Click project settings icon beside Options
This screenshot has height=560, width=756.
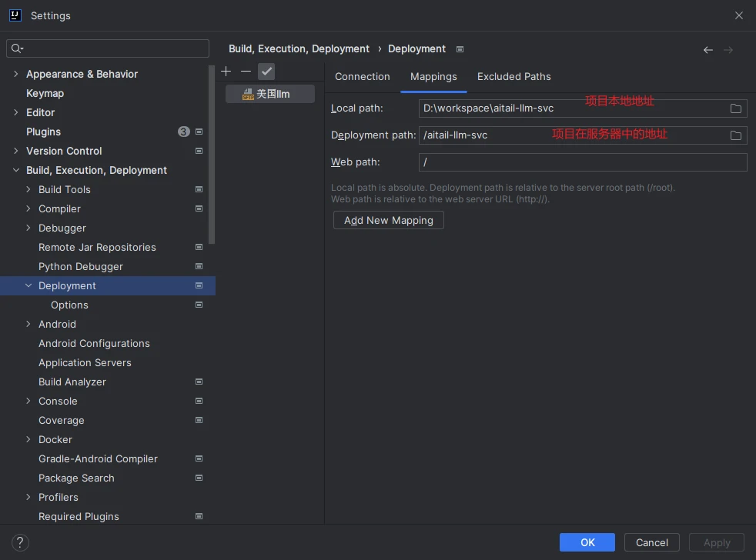[x=199, y=305]
